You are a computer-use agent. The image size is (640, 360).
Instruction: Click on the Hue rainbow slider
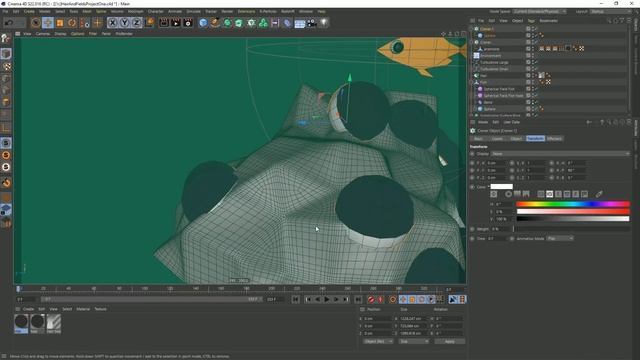pyautogui.click(x=573, y=204)
